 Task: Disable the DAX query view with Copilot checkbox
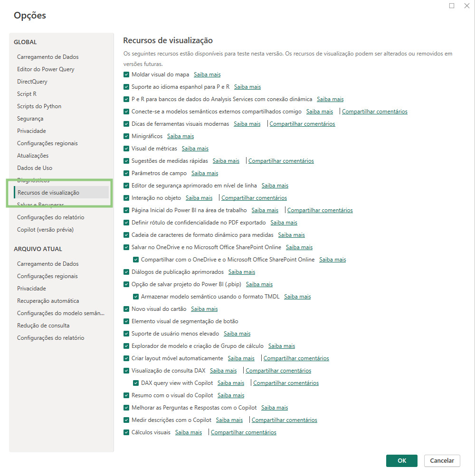[136, 383]
